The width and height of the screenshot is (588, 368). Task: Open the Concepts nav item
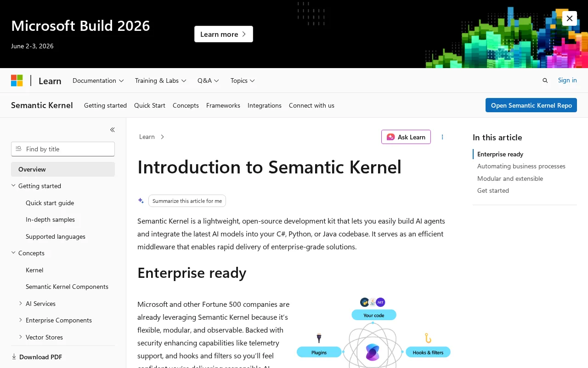click(x=186, y=105)
